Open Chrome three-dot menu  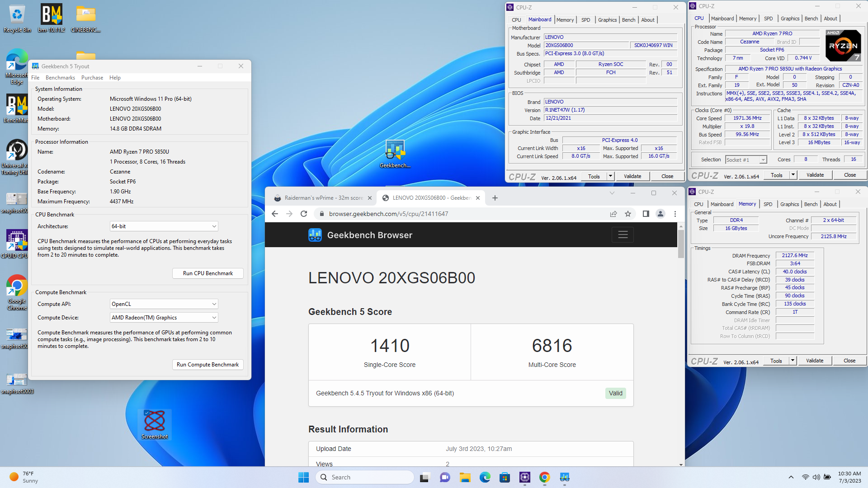[x=675, y=214]
